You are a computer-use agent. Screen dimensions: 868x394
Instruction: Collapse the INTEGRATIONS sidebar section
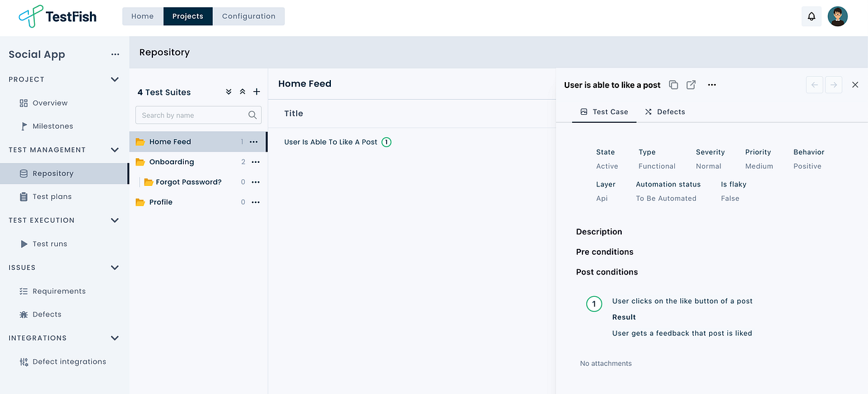pyautogui.click(x=115, y=338)
